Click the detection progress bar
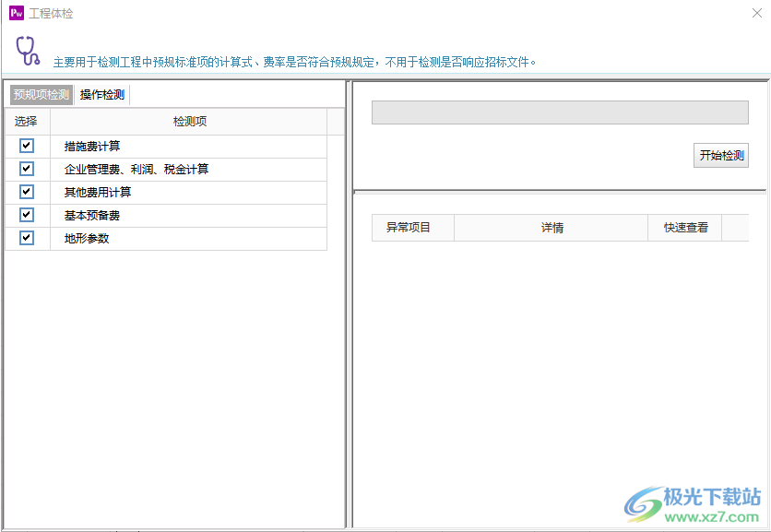771x532 pixels. (x=560, y=112)
